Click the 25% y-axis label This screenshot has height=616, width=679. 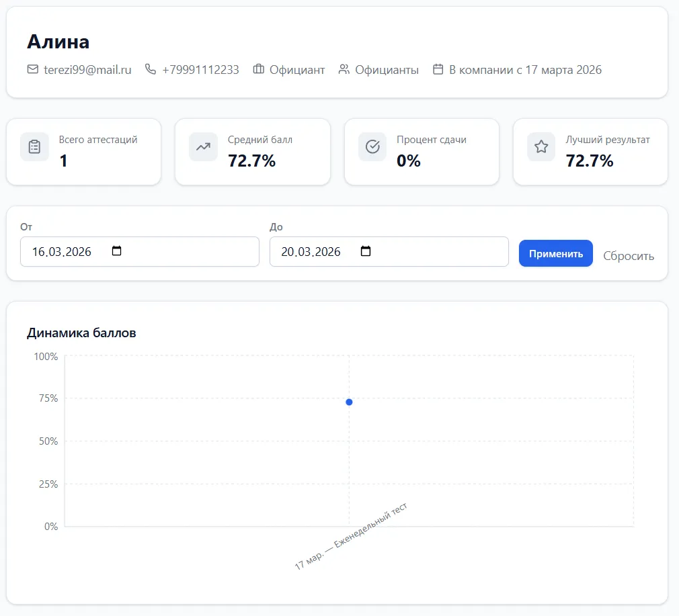(x=48, y=484)
